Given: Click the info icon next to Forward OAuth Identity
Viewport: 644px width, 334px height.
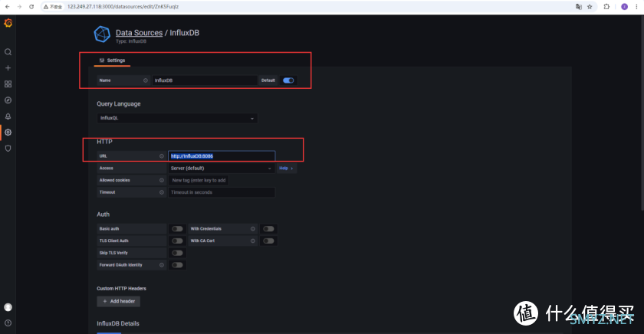Looking at the screenshot, I should tap(162, 265).
